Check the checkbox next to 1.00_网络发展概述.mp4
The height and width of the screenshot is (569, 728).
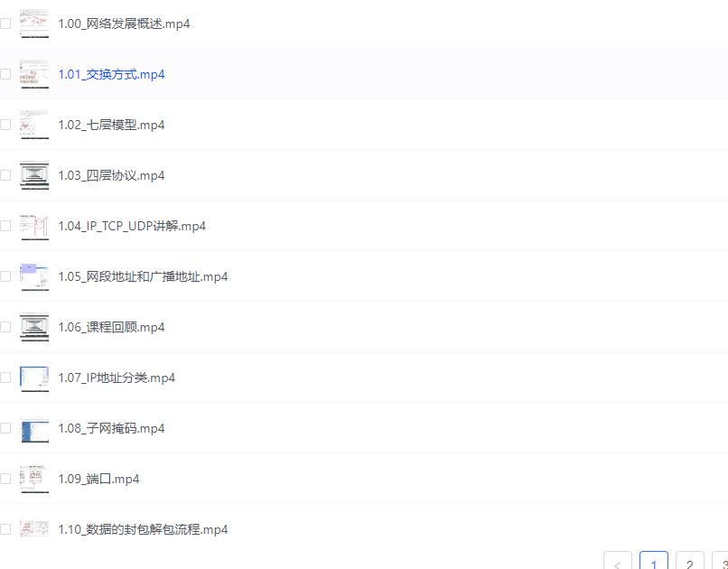coord(5,23)
